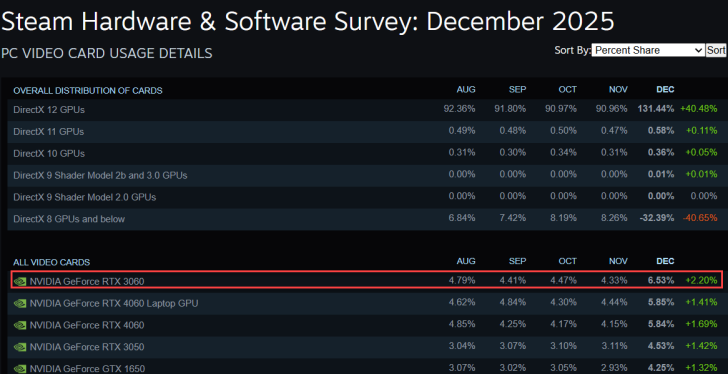This screenshot has height=374, width=728.
Task: Click the +40.48% change value
Action: [x=699, y=109]
